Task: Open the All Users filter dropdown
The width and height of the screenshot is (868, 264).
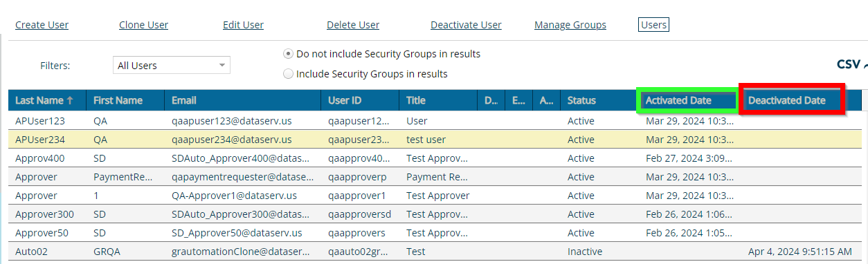Action: [x=171, y=66]
